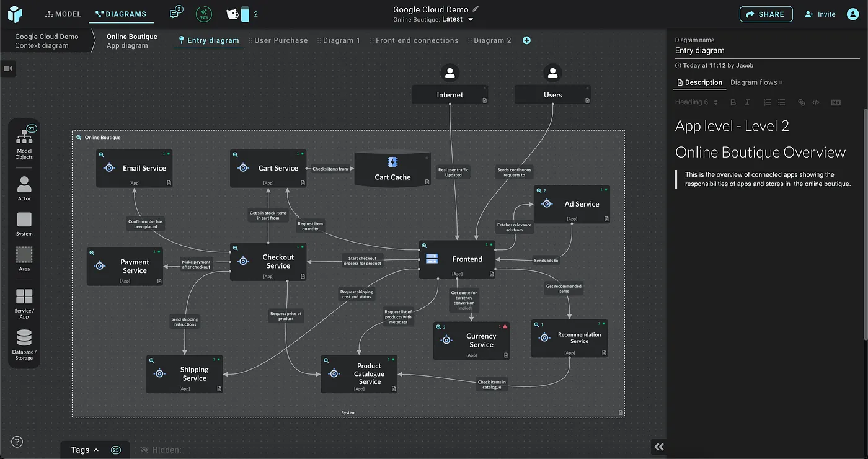
Task: Toggle italic formatting in the description editor
Action: [747, 102]
